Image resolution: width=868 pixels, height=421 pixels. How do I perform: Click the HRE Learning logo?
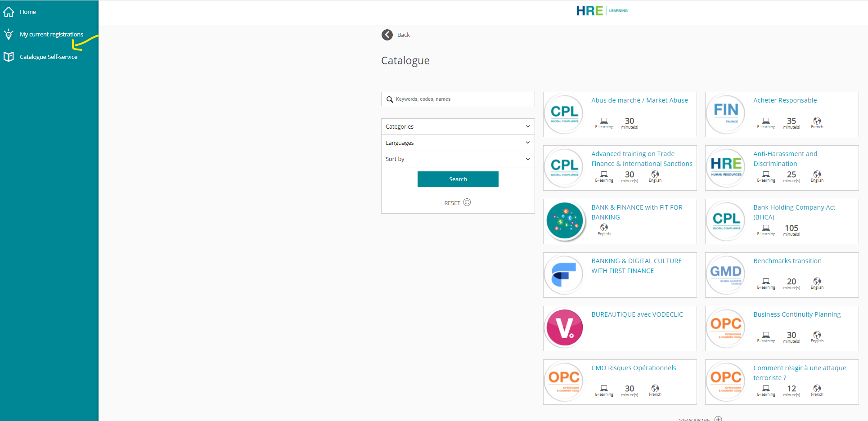tap(602, 11)
